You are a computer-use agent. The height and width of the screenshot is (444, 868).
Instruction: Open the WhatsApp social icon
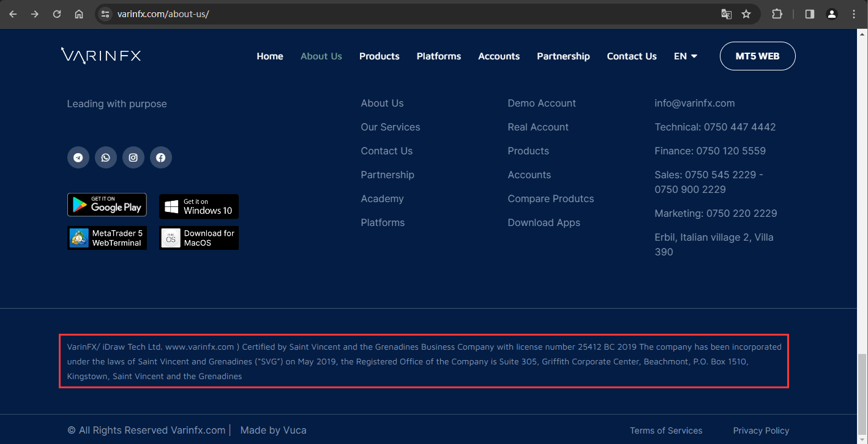pos(106,157)
